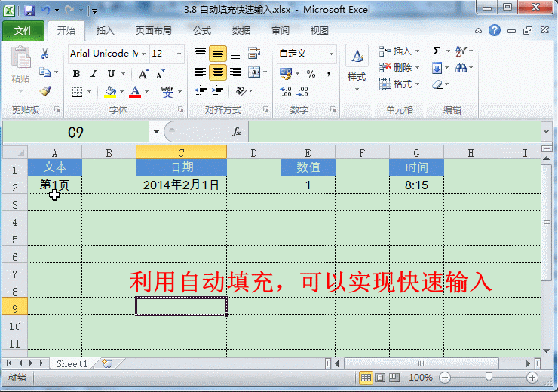The width and height of the screenshot is (558, 392).
Task: Toggle Bold formatting
Action: pos(76,74)
